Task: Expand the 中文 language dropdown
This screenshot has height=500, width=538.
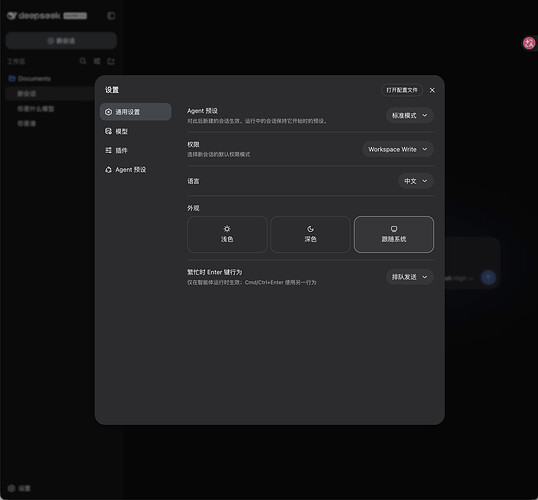Action: point(416,181)
